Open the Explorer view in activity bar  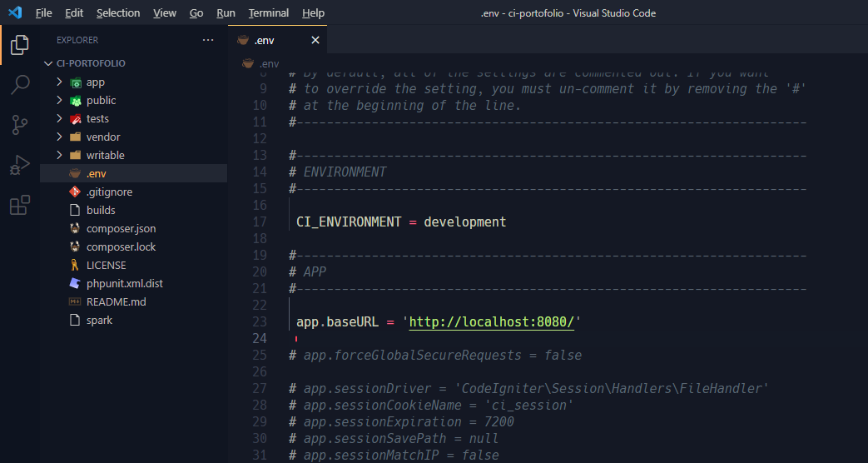(20, 45)
